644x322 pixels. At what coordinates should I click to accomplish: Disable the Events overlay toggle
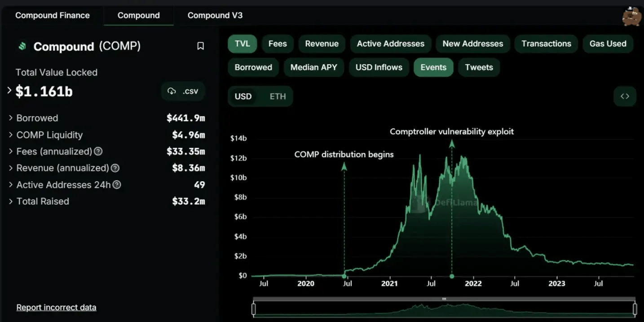[x=433, y=67]
